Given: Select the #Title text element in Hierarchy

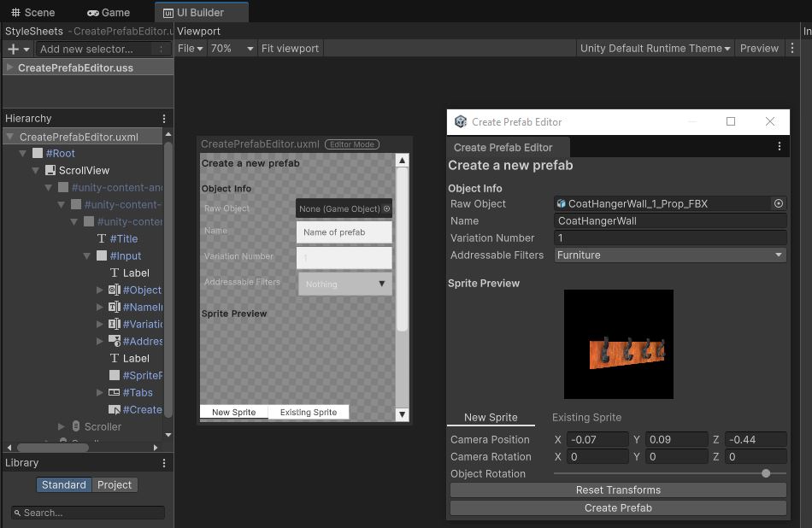Looking at the screenshot, I should (x=123, y=238).
